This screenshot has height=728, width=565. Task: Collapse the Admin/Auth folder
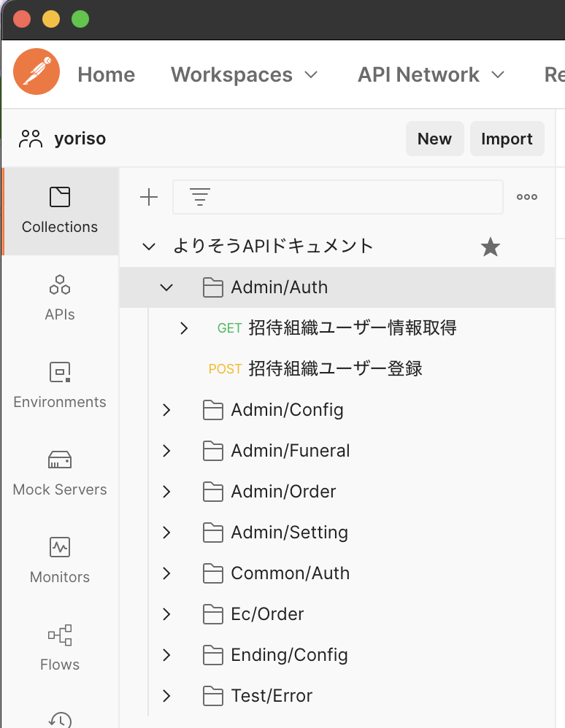click(x=166, y=287)
